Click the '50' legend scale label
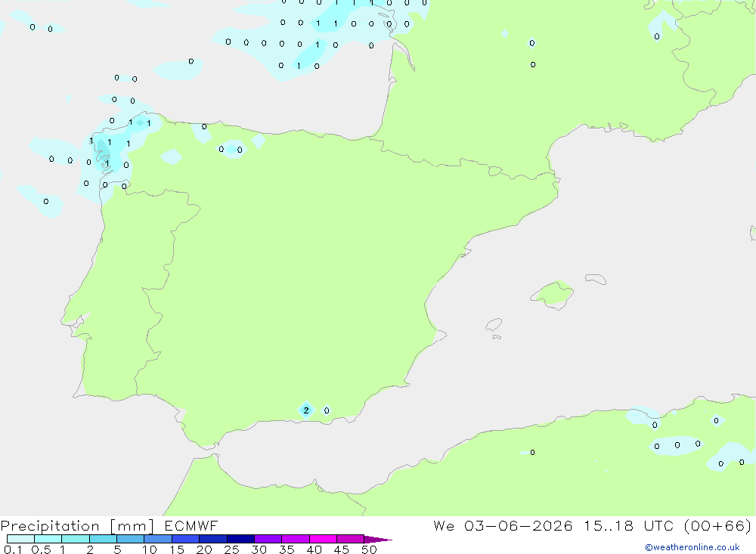The height and width of the screenshot is (554, 756). (369, 549)
